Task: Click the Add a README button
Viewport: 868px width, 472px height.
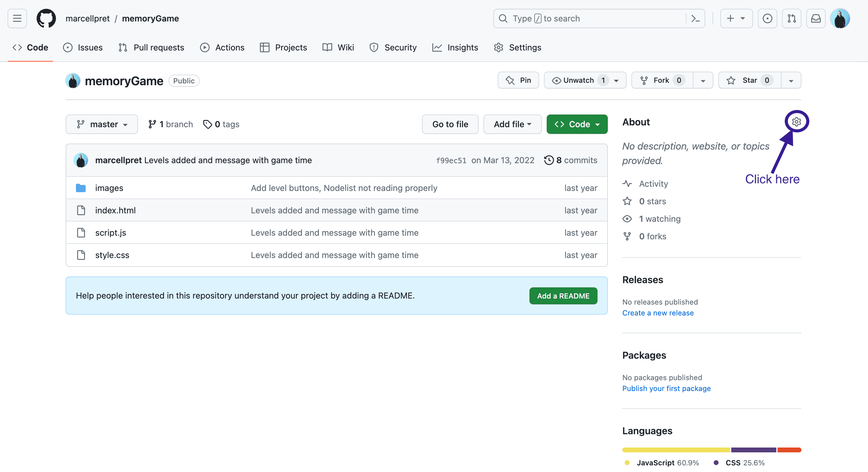Action: pos(563,296)
